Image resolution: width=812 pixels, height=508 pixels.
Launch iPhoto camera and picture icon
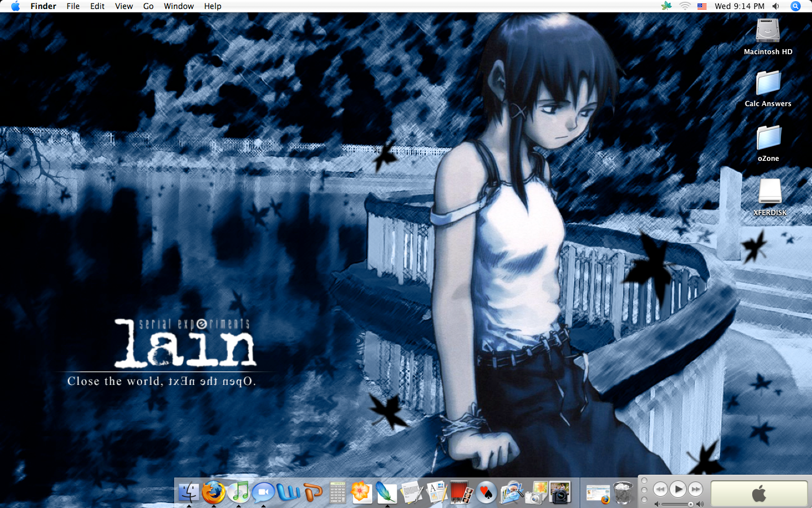tap(560, 492)
